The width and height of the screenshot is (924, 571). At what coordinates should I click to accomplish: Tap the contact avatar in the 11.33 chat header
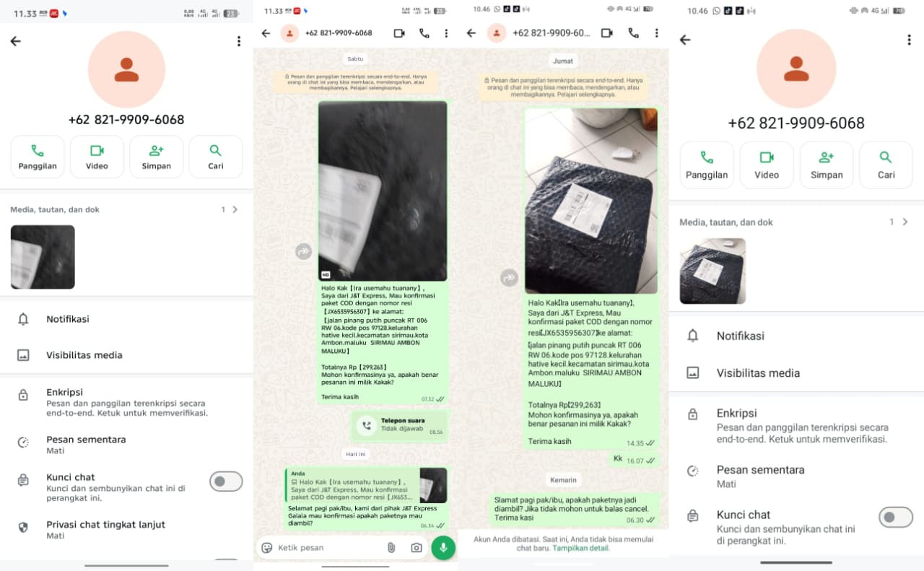click(x=289, y=33)
